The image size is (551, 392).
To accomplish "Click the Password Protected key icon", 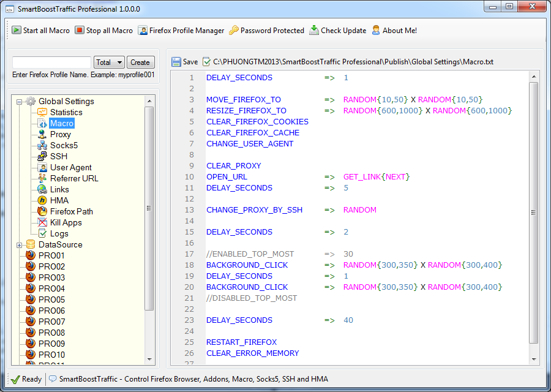I will (x=234, y=30).
